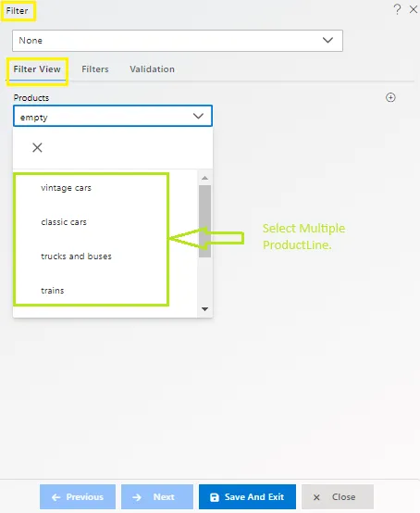Click the plus circle add icon
Screen dimensions: 420x513
390,97
